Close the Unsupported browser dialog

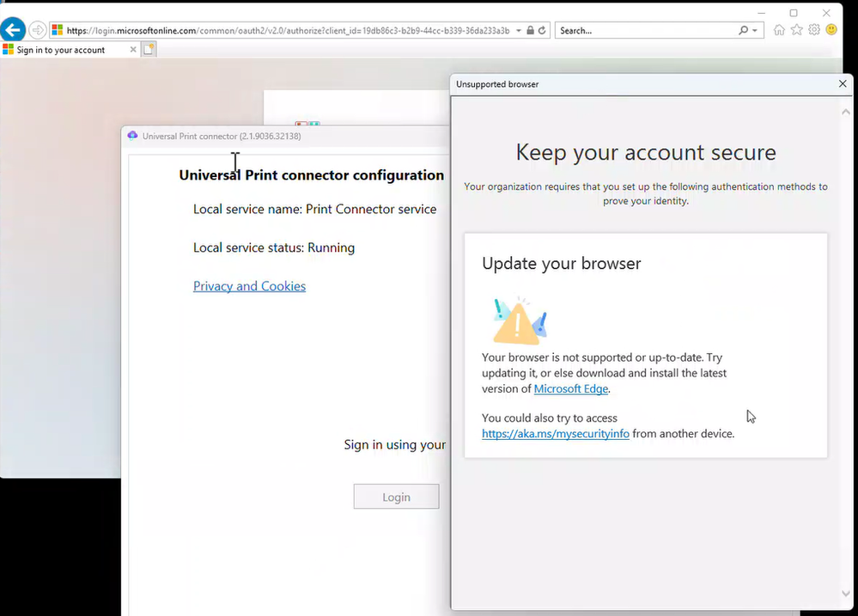843,84
